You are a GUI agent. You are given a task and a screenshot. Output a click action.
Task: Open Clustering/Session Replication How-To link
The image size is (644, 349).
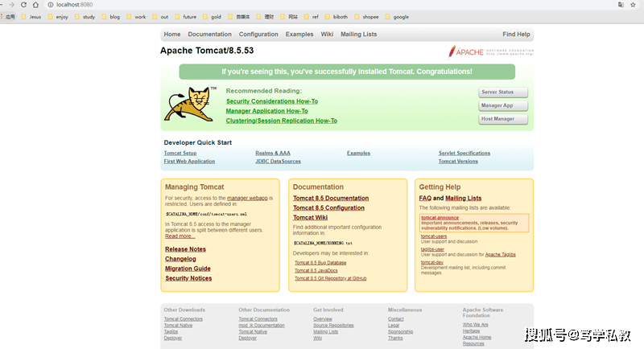click(x=281, y=121)
